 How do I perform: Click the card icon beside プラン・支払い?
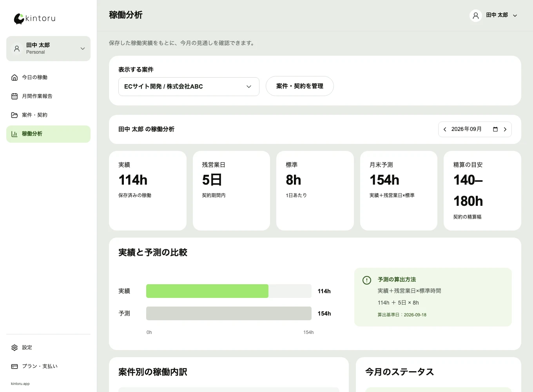pyautogui.click(x=15, y=366)
